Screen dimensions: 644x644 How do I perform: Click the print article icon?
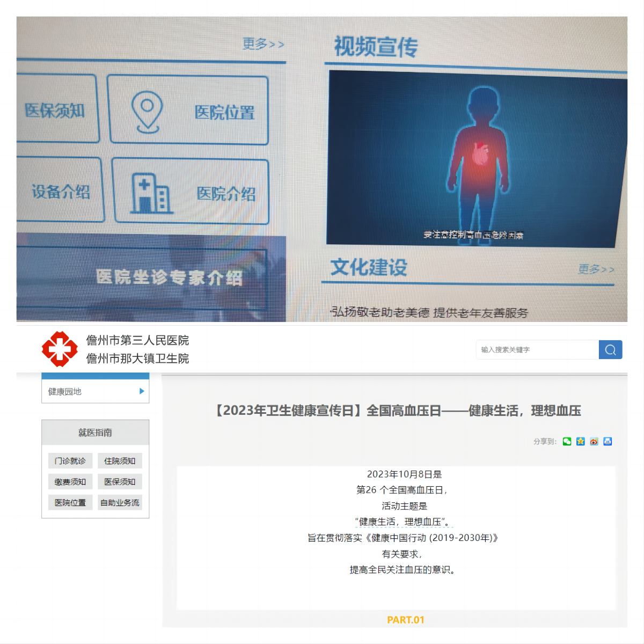(608, 441)
